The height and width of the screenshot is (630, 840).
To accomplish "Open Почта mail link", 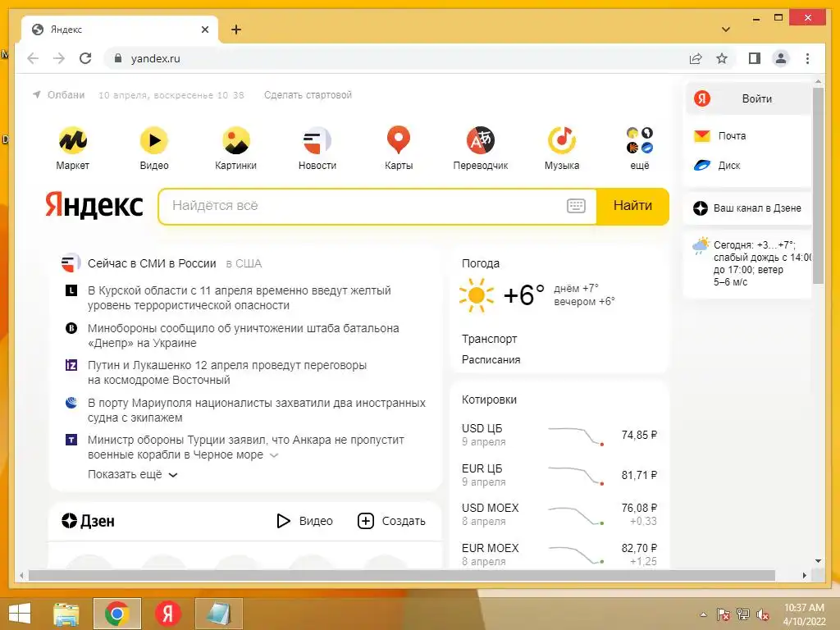I will coord(719,135).
